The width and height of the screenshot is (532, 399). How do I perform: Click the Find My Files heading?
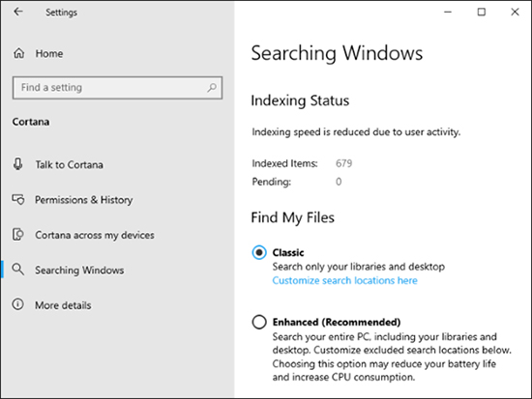[x=292, y=217]
